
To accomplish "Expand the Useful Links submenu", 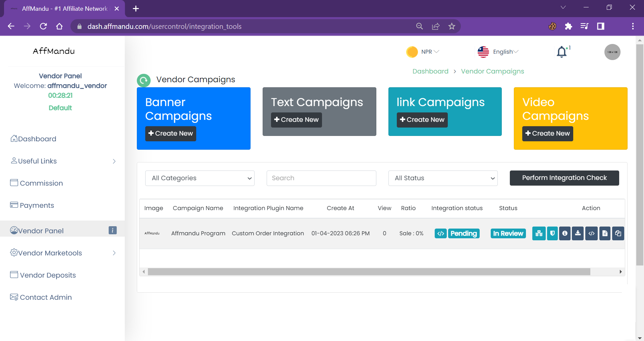I will pos(114,161).
